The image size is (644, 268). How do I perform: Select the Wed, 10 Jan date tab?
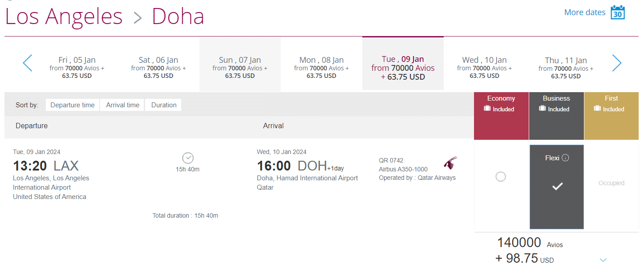coord(484,68)
